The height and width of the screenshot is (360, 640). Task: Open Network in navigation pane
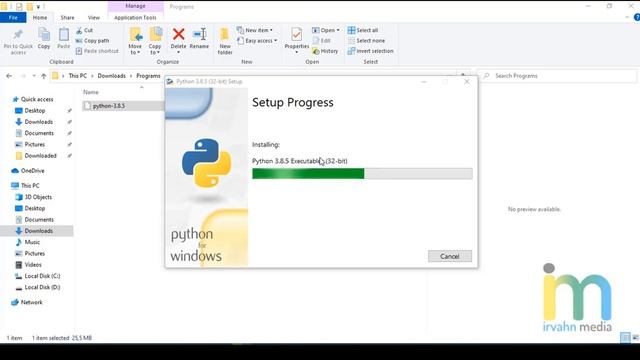point(31,302)
